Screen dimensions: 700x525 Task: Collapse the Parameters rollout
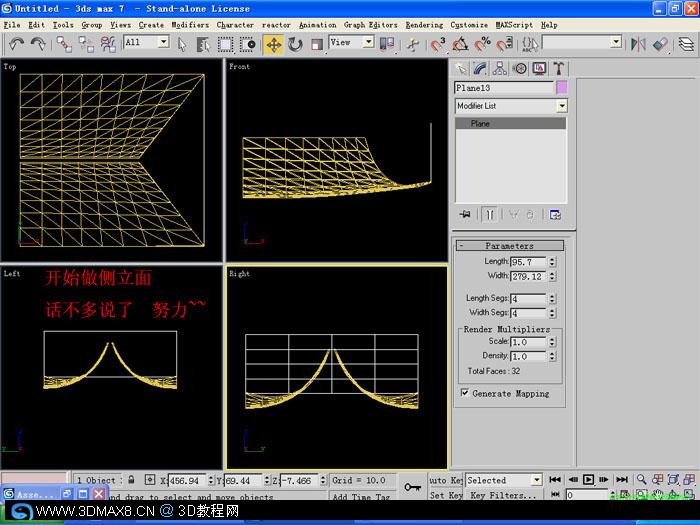click(510, 246)
